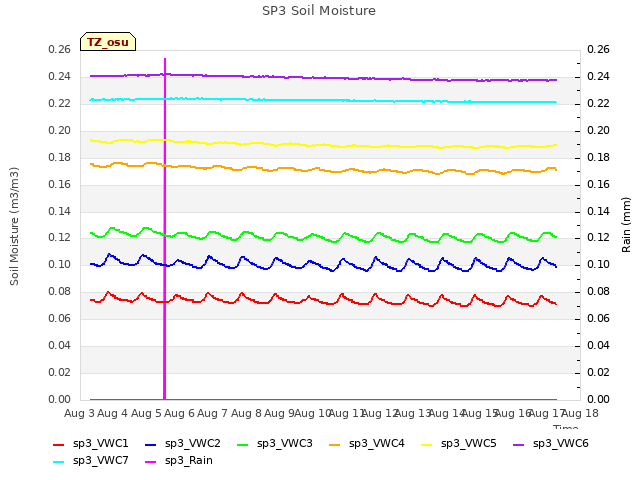
Task: Click the Soil Moisture (m3/m3) axis label
Action: (14, 226)
